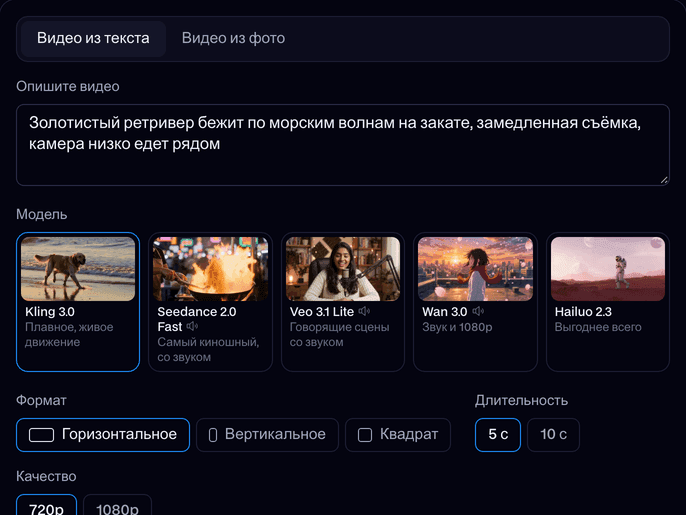Set format to Вертикальное
This screenshot has height=515, width=686.
(267, 435)
